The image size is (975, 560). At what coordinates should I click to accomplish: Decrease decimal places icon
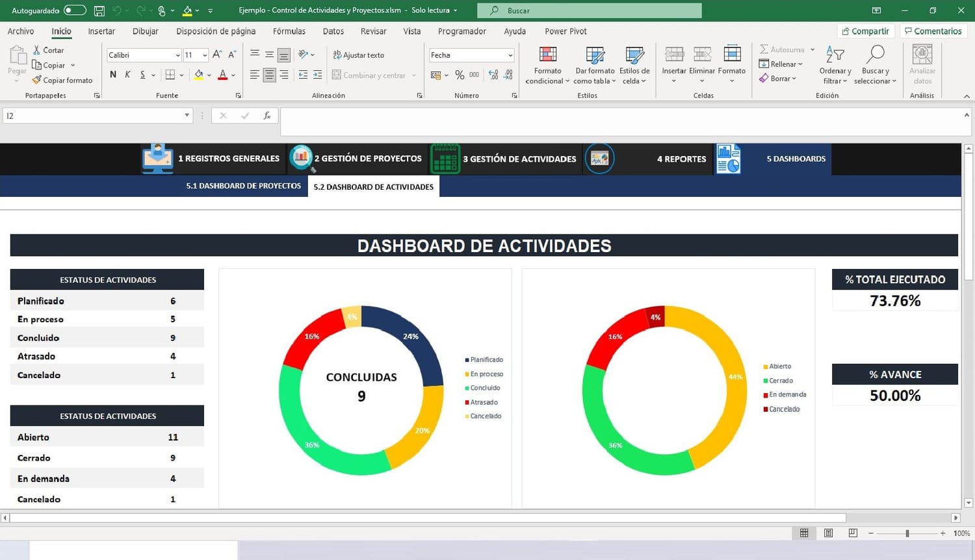click(x=508, y=75)
